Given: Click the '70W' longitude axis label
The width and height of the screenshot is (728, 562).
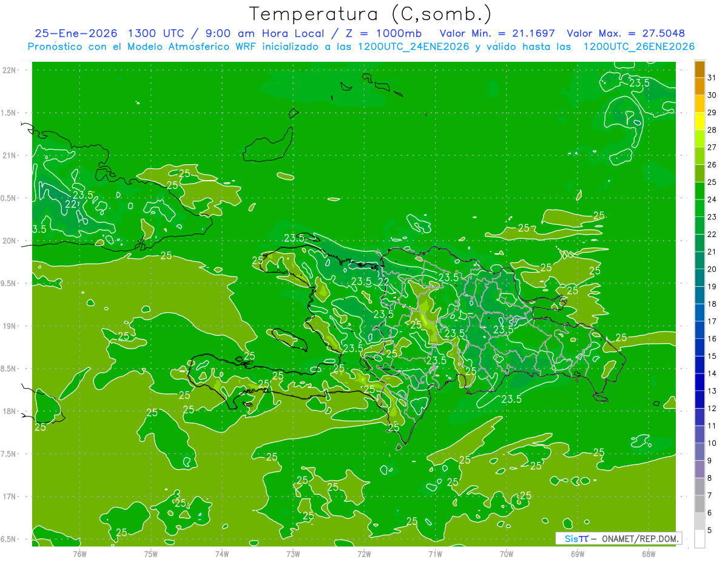Looking at the screenshot, I should [507, 554].
